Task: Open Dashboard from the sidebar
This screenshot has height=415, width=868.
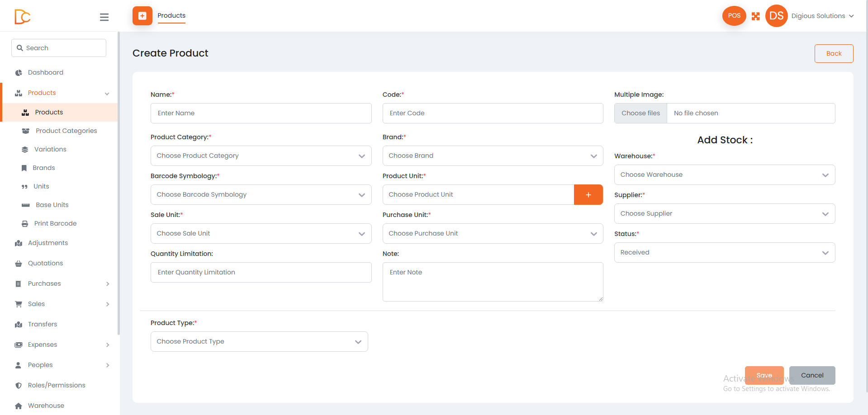Action: click(x=46, y=72)
